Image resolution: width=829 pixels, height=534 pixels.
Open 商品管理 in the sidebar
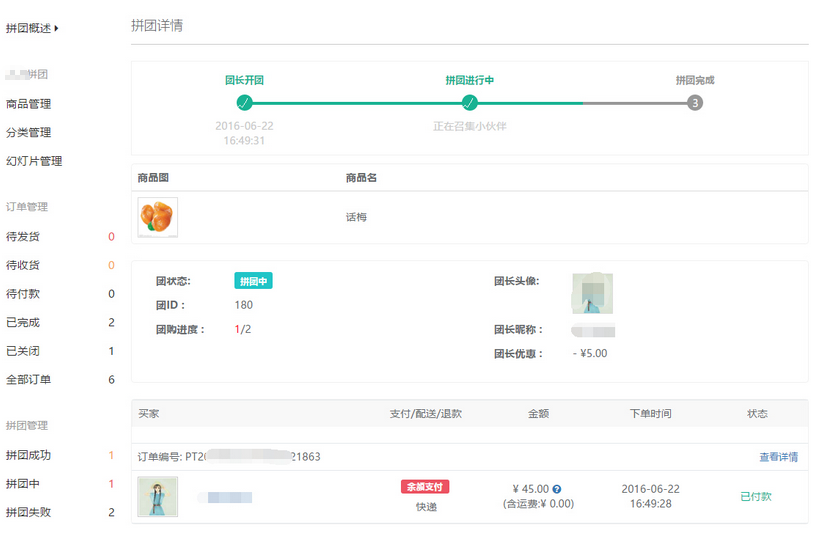[28, 104]
